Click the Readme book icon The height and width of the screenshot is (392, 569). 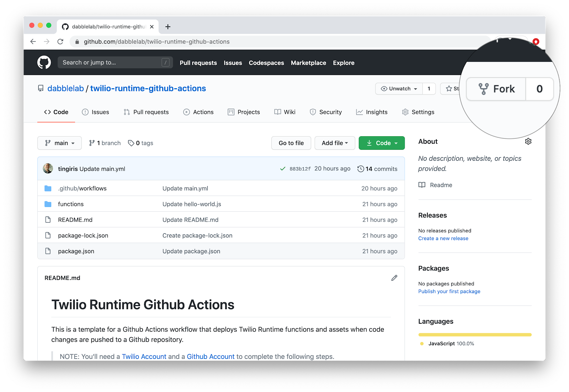pyautogui.click(x=422, y=185)
